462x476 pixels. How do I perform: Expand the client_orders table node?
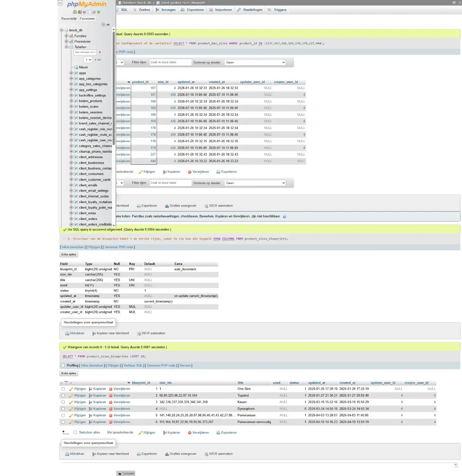tap(71, 219)
